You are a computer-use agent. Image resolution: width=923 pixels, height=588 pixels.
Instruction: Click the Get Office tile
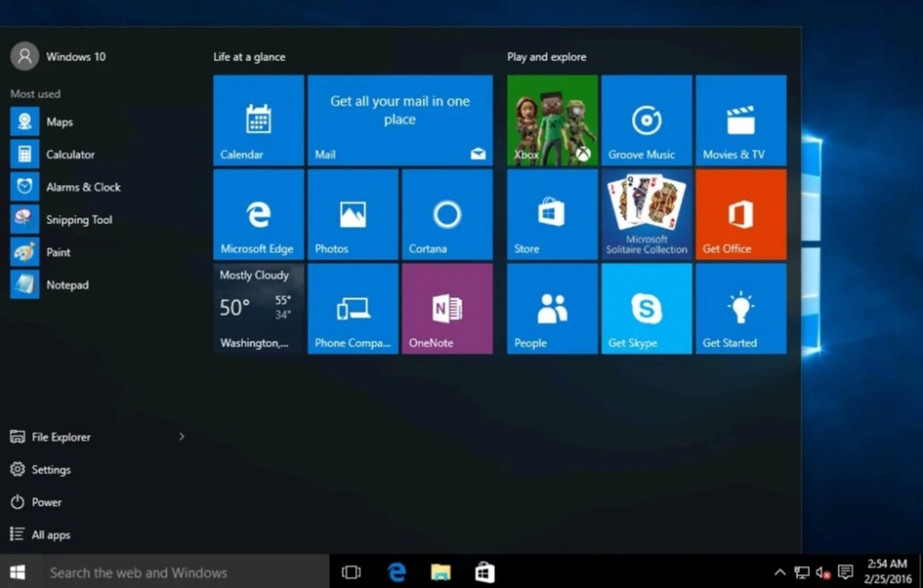pos(740,215)
